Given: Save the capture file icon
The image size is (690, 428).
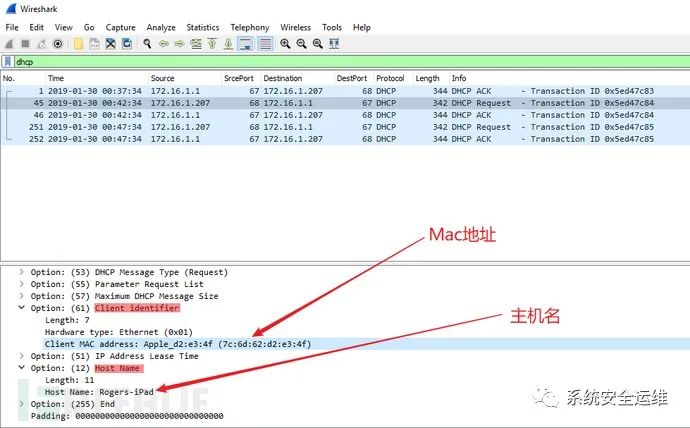Looking at the screenshot, I should pos(94,44).
